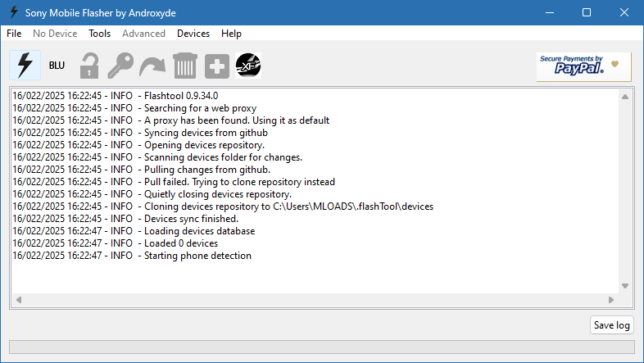Click the 'Cloning devices repository' log line

coord(223,206)
